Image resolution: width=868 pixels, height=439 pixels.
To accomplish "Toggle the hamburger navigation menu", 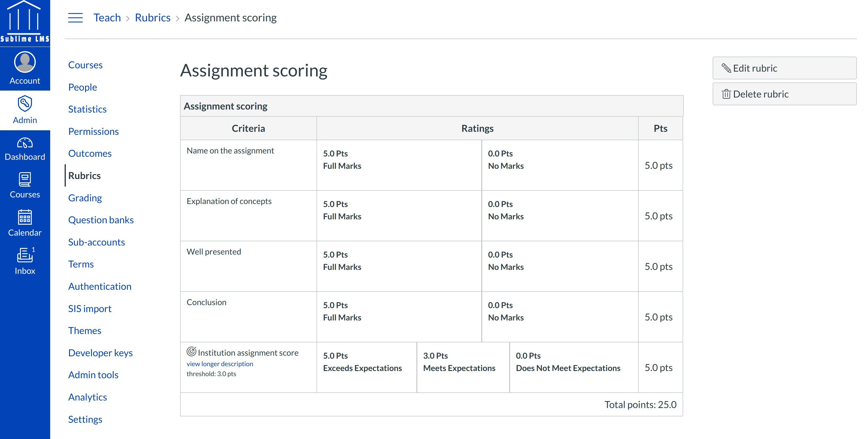I will coord(75,17).
